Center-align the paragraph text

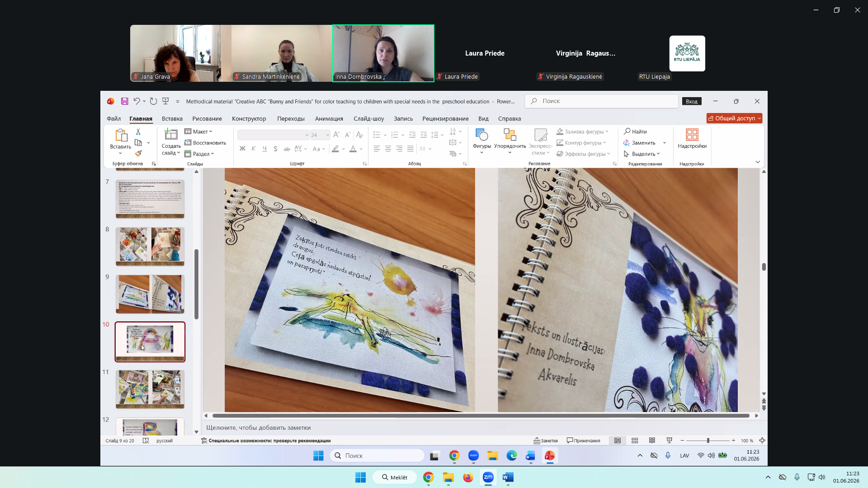(x=388, y=149)
